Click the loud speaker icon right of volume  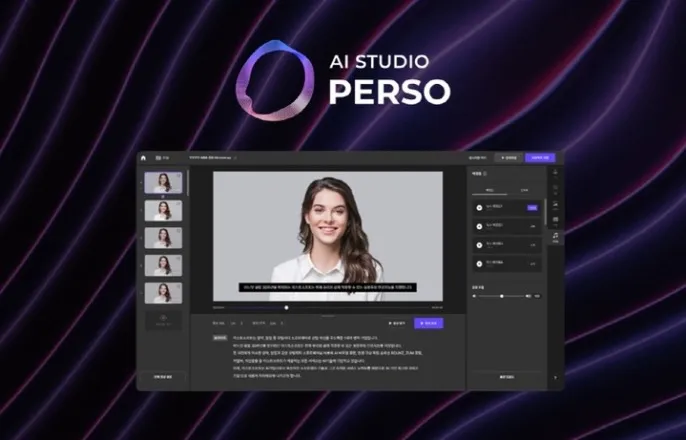[528, 296]
